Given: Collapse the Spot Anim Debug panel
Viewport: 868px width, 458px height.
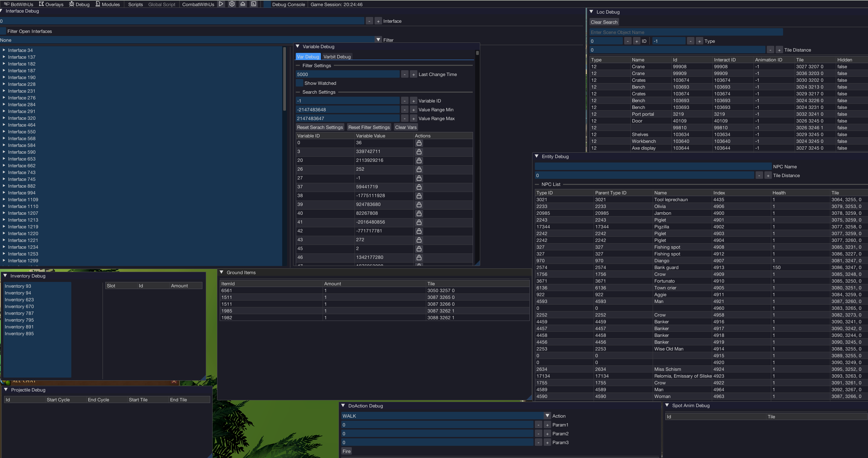Looking at the screenshot, I should [667, 405].
